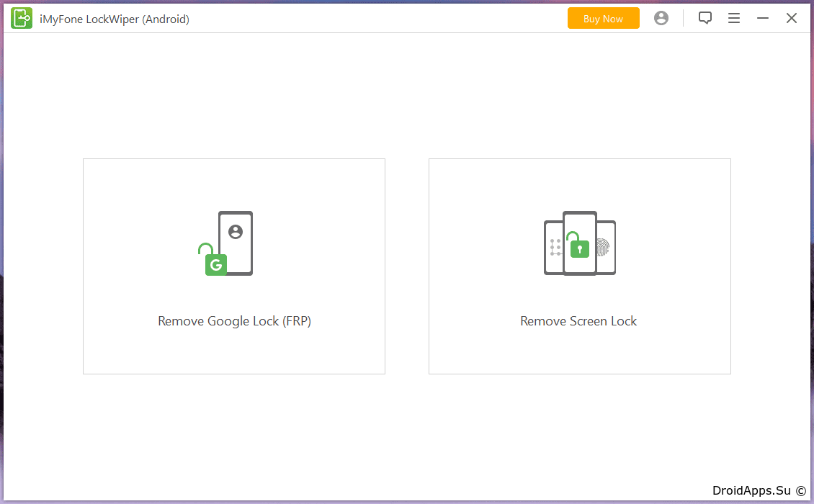Choose the Remove Screen Lock card panel
814x504 pixels.
click(x=580, y=266)
